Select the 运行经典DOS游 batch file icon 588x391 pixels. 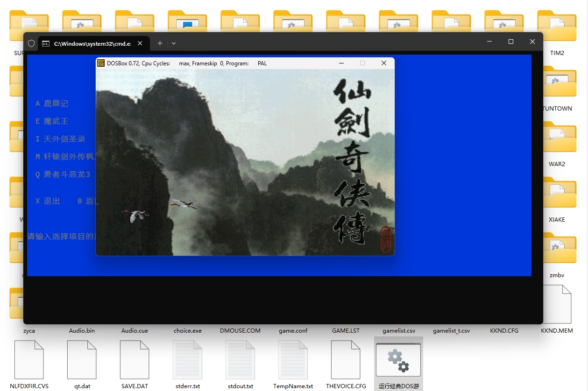(x=399, y=360)
